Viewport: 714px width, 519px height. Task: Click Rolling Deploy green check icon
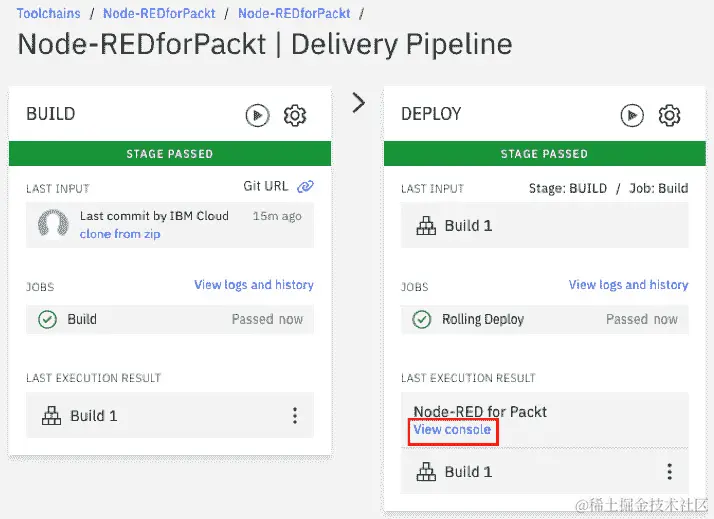(x=422, y=320)
